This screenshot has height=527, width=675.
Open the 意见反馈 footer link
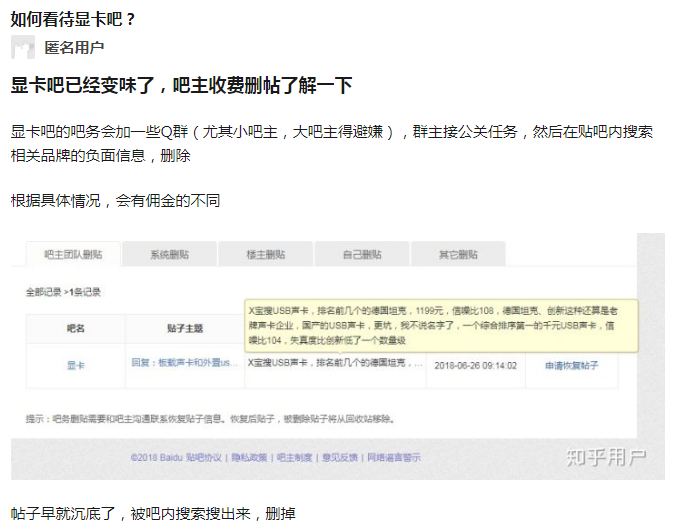pos(340,457)
